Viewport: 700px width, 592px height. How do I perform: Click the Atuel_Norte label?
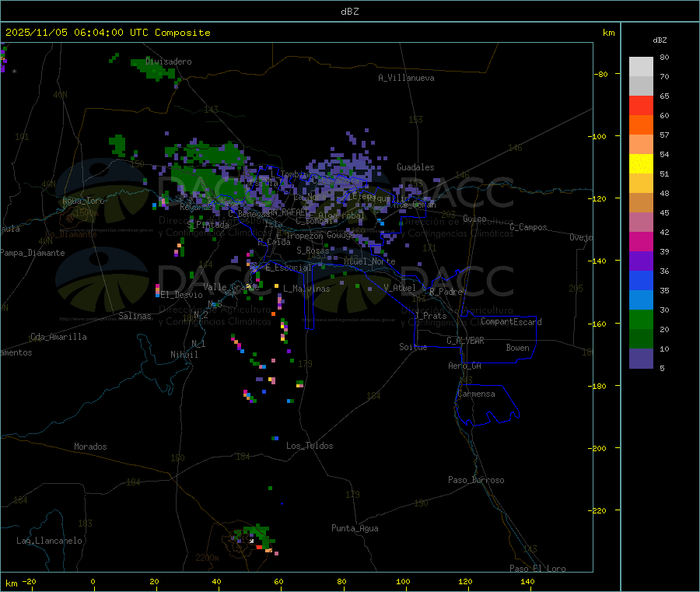pyautogui.click(x=369, y=261)
